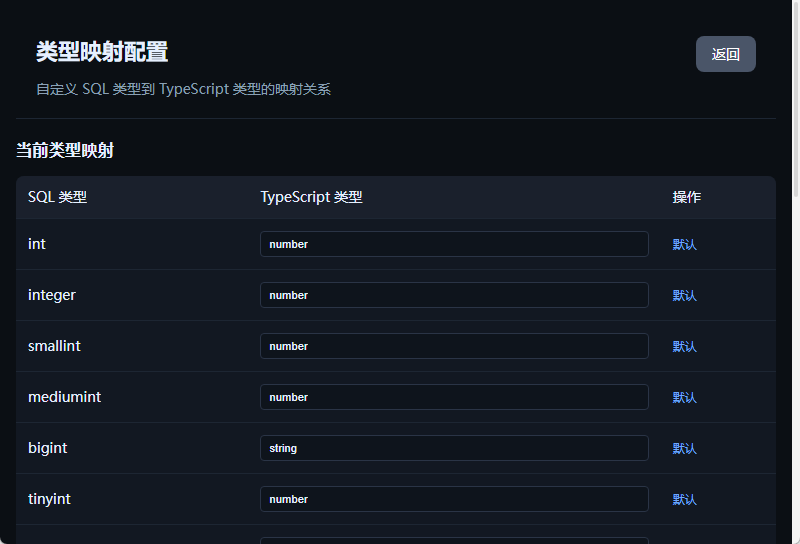Reset mediumint mapping with 默认 link
This screenshot has width=800, height=544.
[684, 397]
